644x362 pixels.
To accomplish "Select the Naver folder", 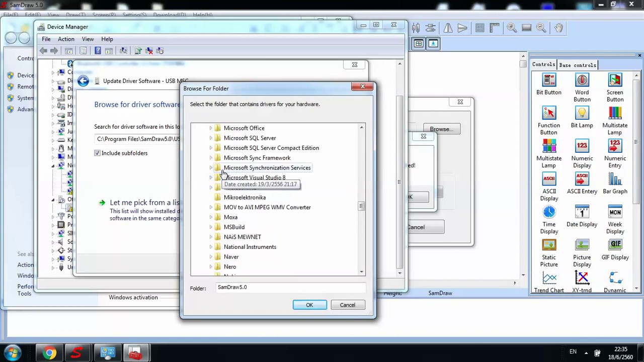I will [x=231, y=257].
